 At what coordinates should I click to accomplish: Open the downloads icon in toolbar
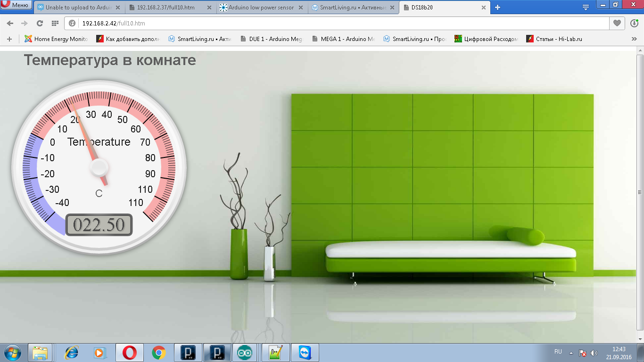click(x=634, y=23)
